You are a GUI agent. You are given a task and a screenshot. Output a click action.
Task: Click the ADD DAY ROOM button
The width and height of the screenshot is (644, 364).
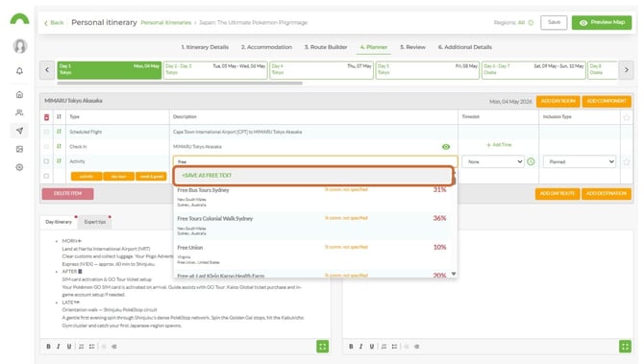click(x=557, y=101)
